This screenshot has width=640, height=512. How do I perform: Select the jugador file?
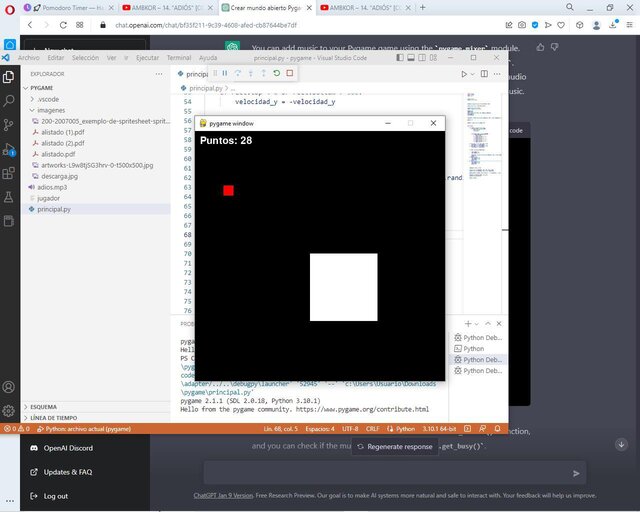click(48, 198)
